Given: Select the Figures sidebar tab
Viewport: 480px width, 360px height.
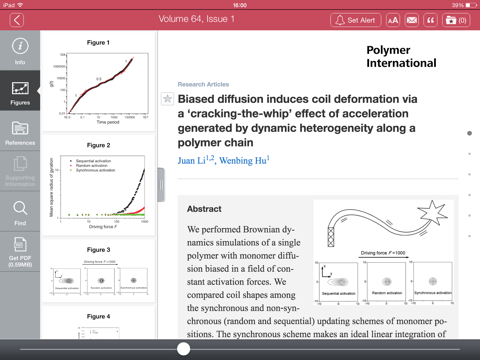Looking at the screenshot, I should click(x=20, y=91).
